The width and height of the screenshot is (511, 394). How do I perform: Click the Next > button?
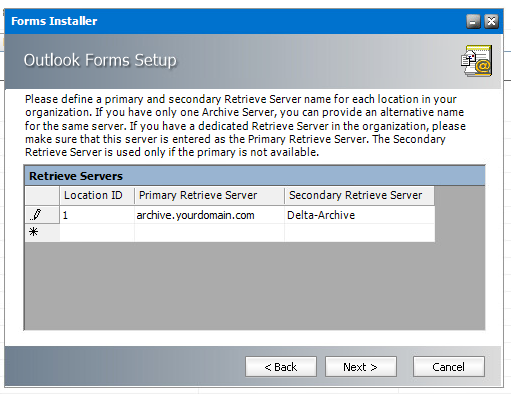coord(361,367)
